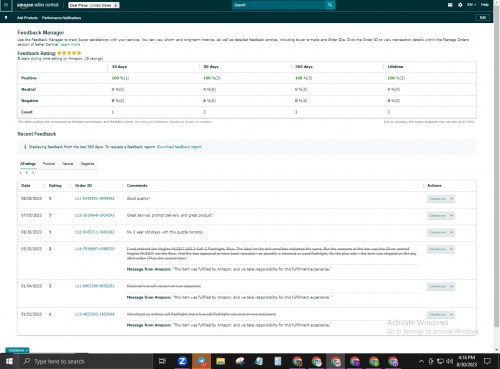The height and width of the screenshot is (369, 500).
Task: Open the Windows notification center
Action: (x=487, y=361)
